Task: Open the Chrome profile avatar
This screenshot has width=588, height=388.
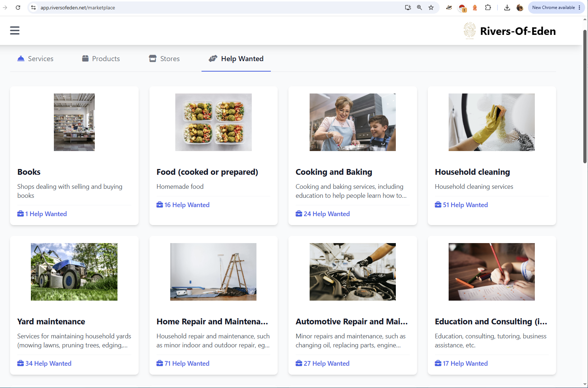Action: point(520,8)
